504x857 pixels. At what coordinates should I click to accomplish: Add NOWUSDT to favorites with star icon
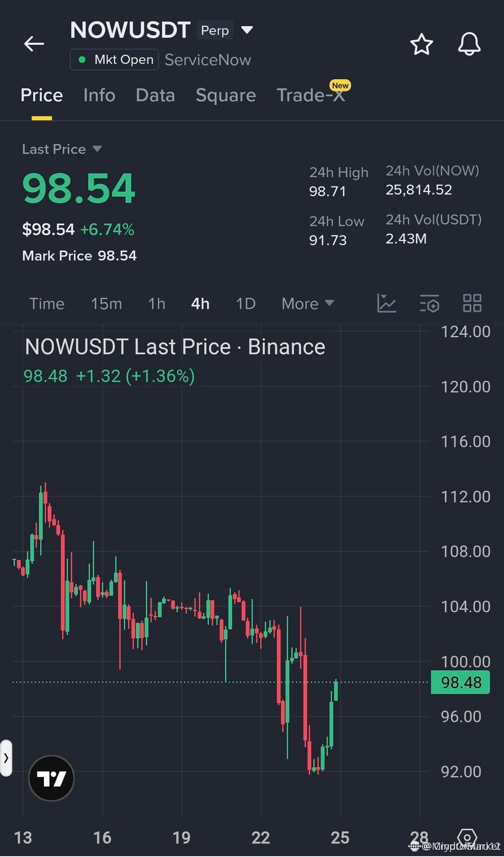coord(422,44)
